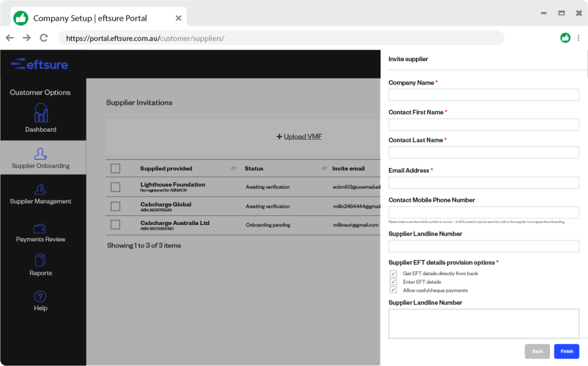Click the eftsure logo in sidebar

point(39,64)
